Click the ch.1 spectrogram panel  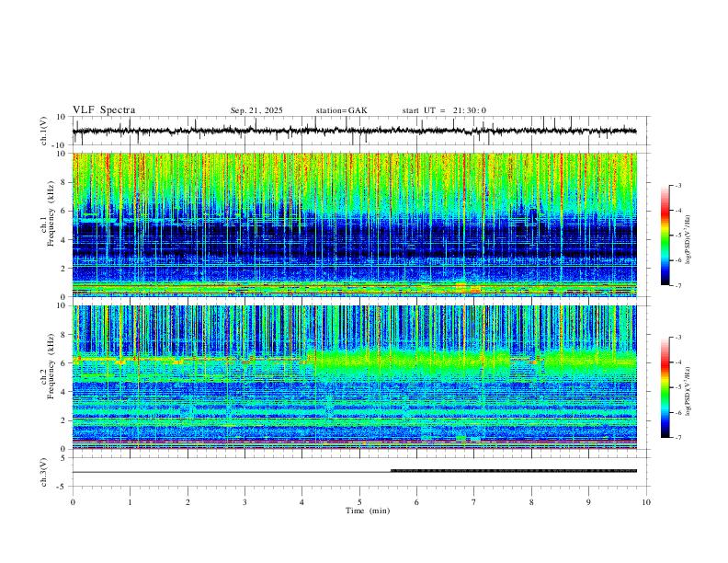click(354, 224)
